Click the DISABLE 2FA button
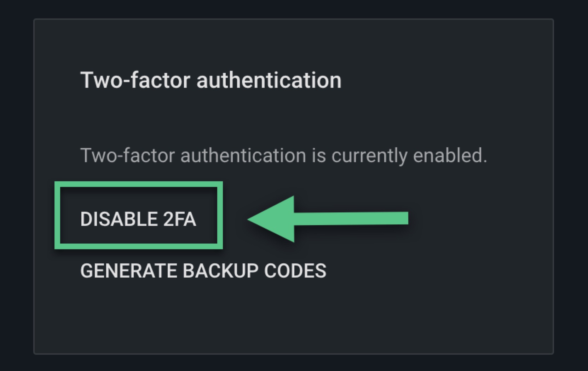This screenshot has height=371, width=588. pyautogui.click(x=138, y=219)
